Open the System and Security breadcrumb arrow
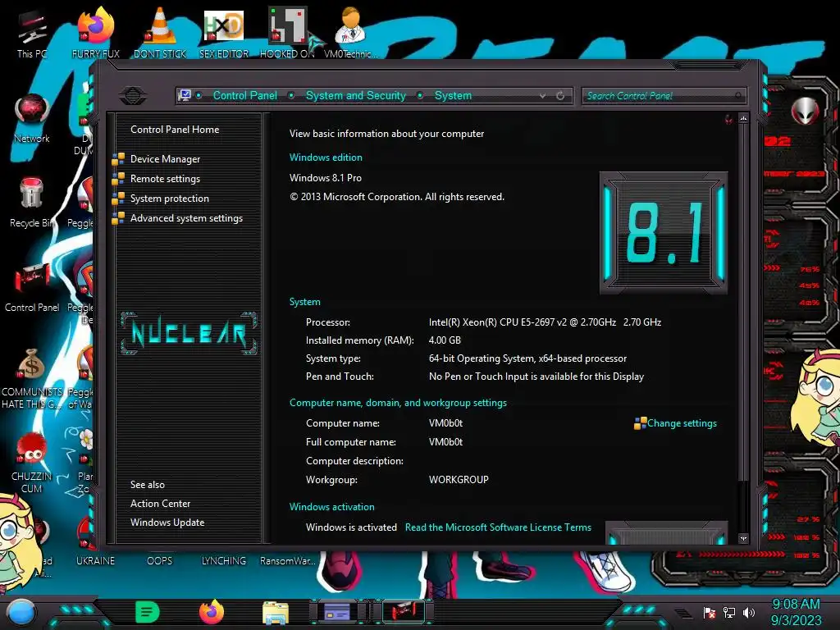The image size is (840, 630). [421, 95]
